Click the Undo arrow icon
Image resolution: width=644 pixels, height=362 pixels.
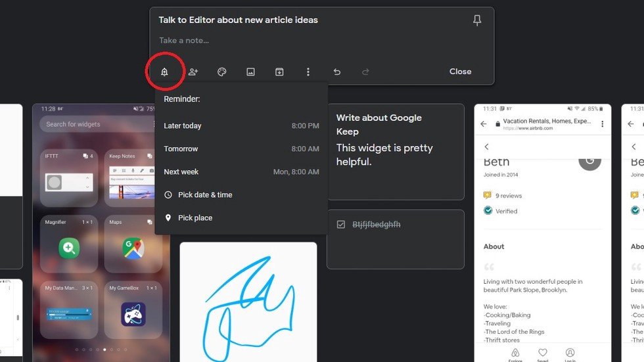tap(337, 72)
